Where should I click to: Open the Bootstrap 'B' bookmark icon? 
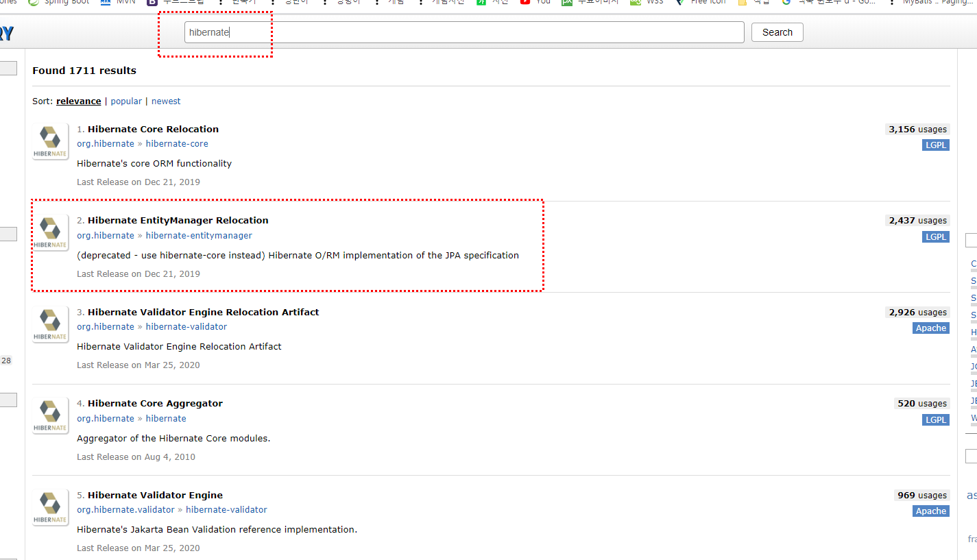pos(152,2)
